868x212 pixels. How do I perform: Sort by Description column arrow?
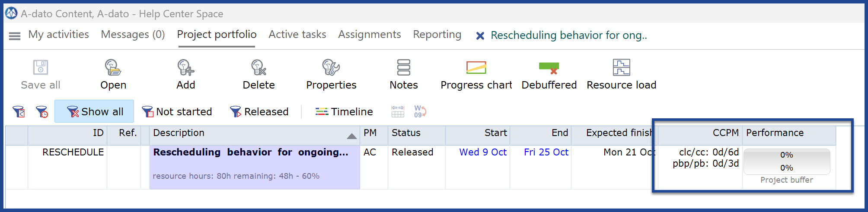352,136
